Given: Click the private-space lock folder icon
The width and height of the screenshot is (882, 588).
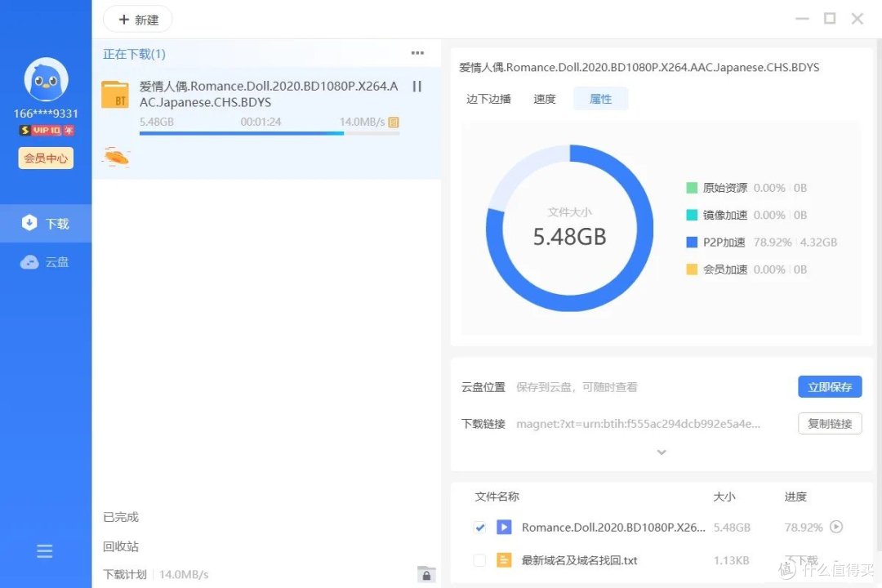Looking at the screenshot, I should point(426,574).
